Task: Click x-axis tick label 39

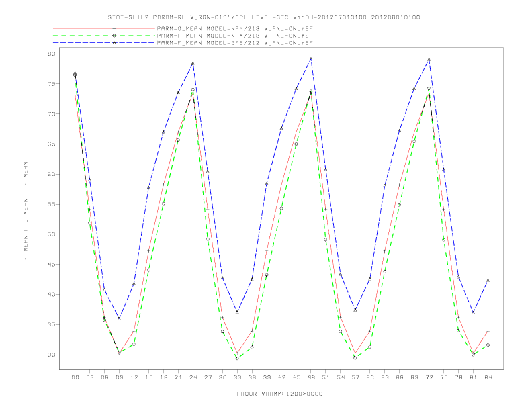Action: tap(267, 377)
